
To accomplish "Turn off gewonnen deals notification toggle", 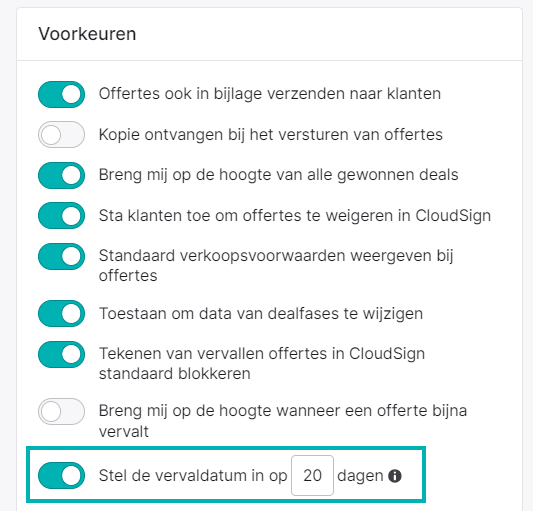I will [x=62, y=175].
